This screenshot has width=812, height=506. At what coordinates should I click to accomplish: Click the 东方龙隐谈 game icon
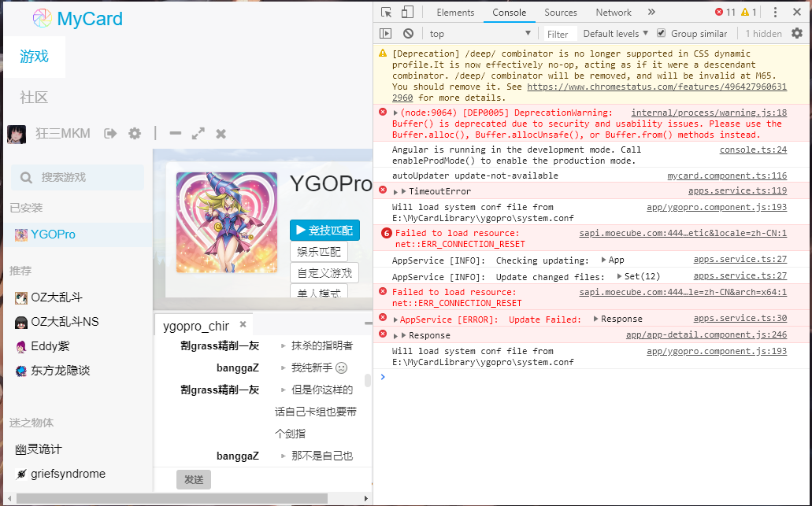[21, 371]
